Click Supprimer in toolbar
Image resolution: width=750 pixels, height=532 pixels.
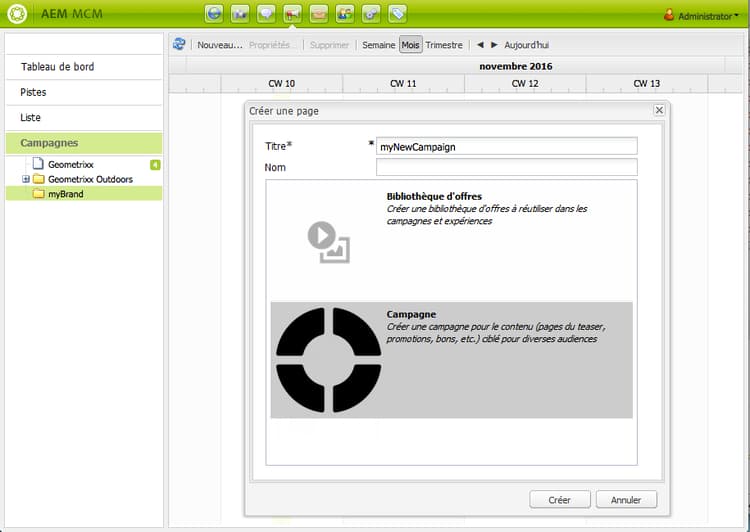(330, 45)
